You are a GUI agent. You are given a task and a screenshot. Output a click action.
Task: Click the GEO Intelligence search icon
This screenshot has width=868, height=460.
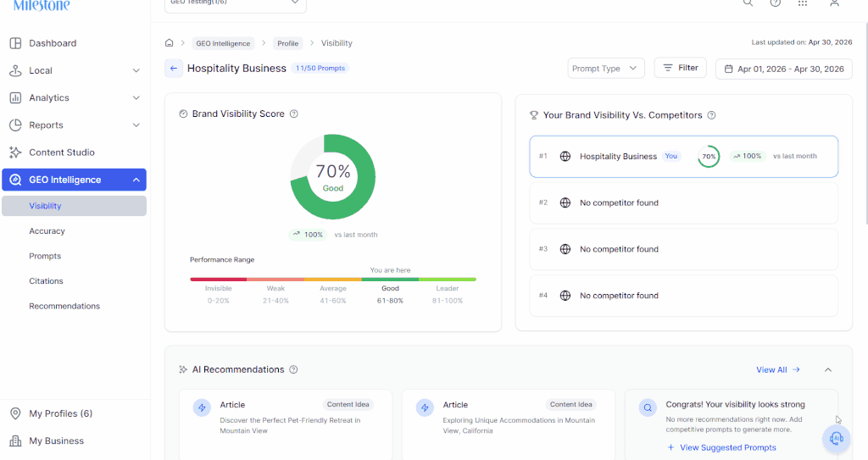15,180
